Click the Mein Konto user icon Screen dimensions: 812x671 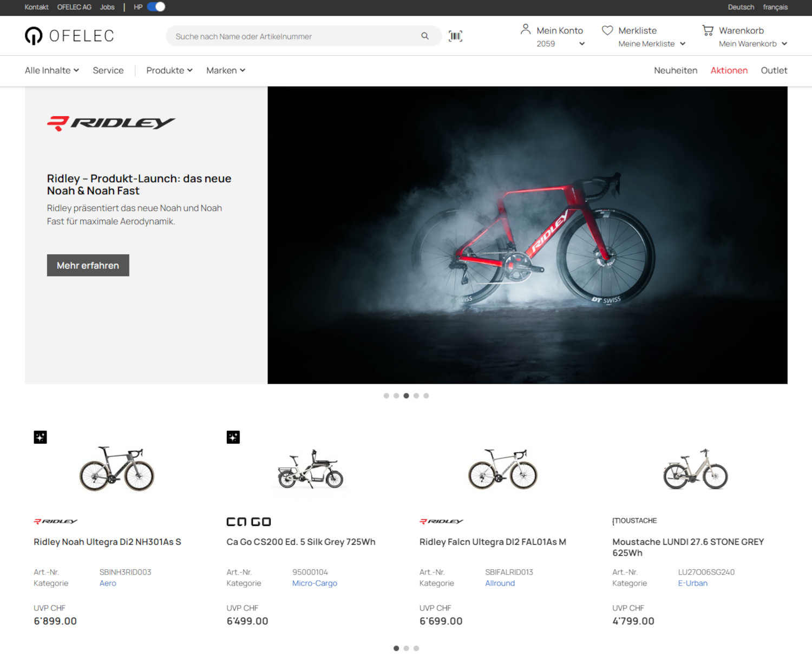coord(525,30)
